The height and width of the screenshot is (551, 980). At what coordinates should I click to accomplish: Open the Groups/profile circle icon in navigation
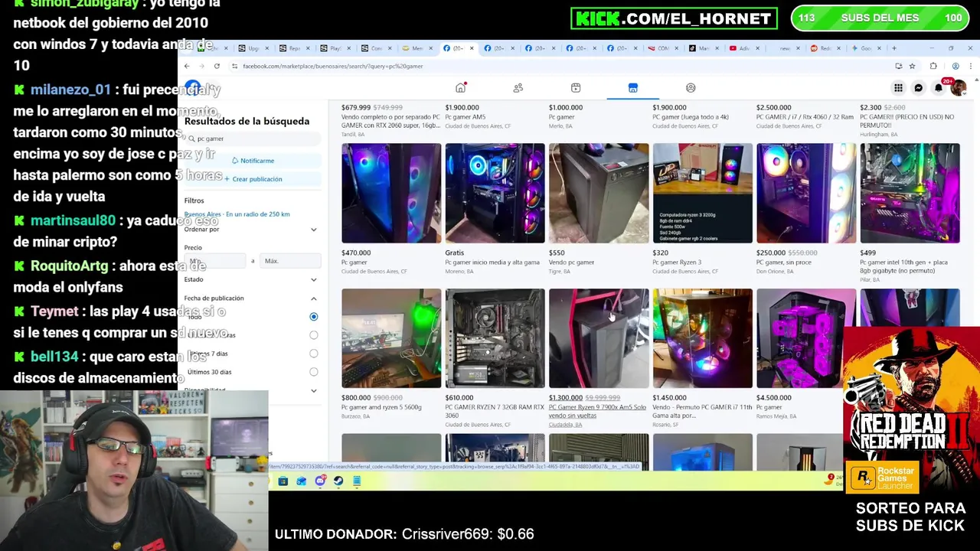coord(691,88)
